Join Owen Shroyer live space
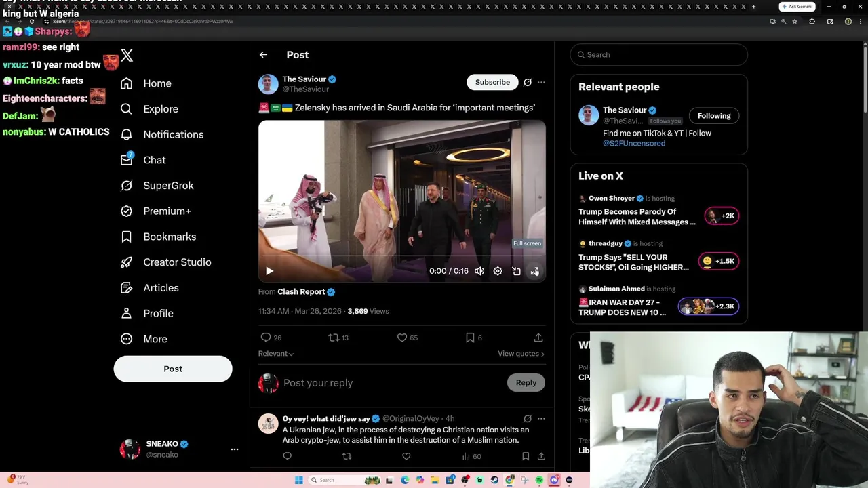 (722, 216)
